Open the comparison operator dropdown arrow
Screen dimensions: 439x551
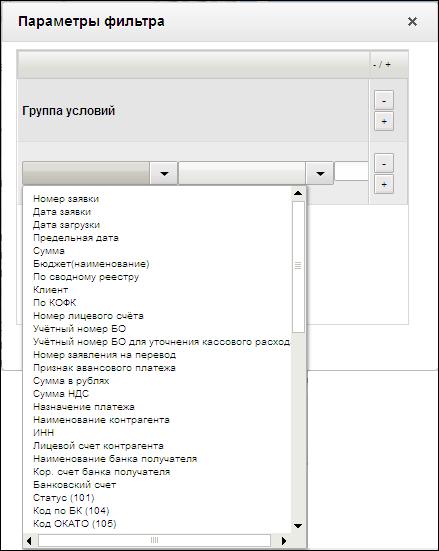319,173
